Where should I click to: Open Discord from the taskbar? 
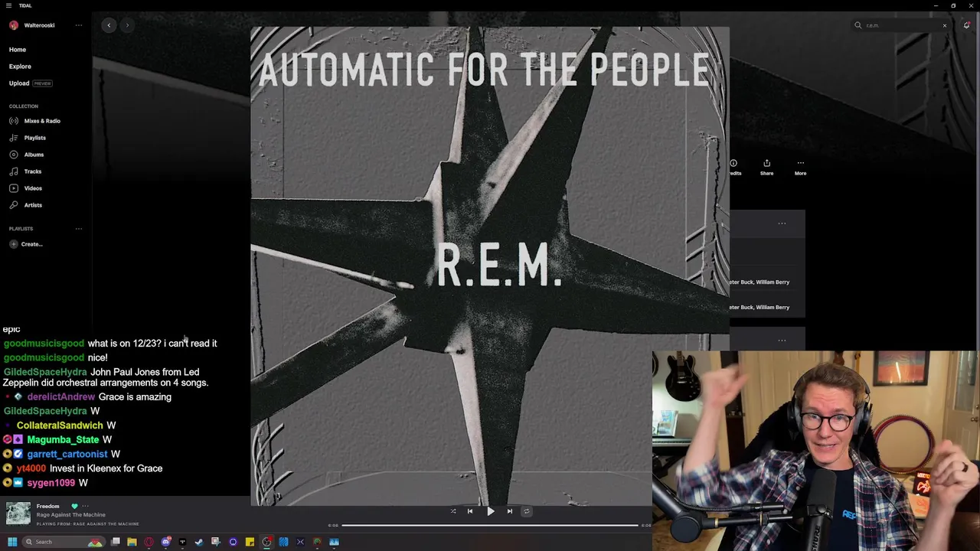coord(165,542)
